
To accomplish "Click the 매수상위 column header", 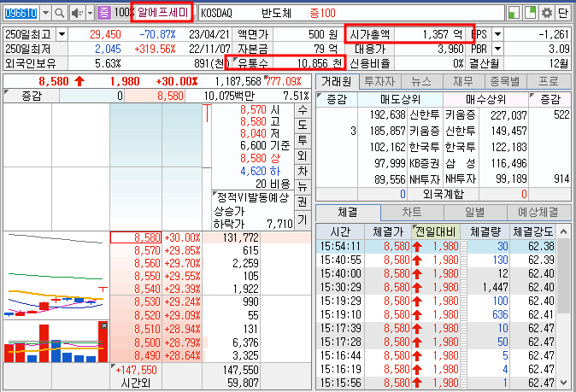I will pos(485,99).
